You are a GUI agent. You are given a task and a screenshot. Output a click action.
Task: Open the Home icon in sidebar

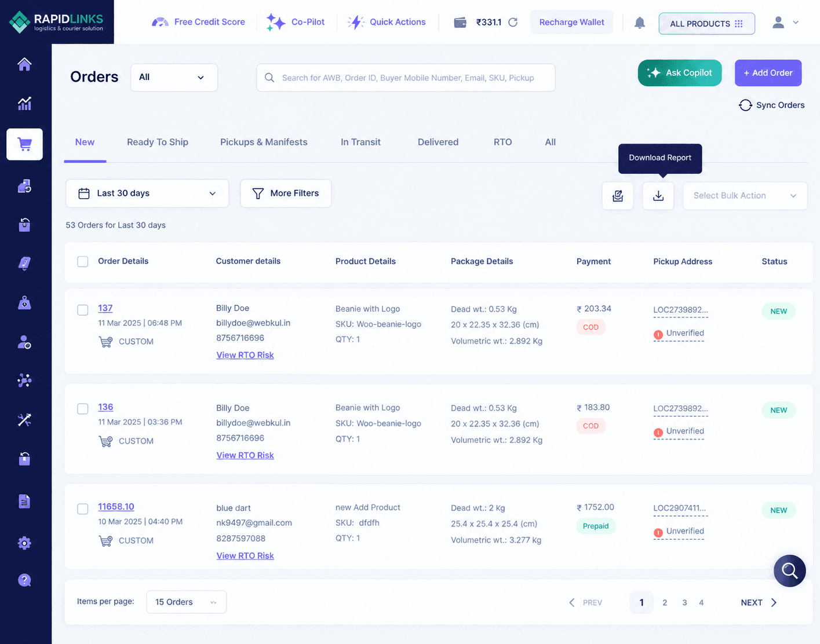[24, 64]
